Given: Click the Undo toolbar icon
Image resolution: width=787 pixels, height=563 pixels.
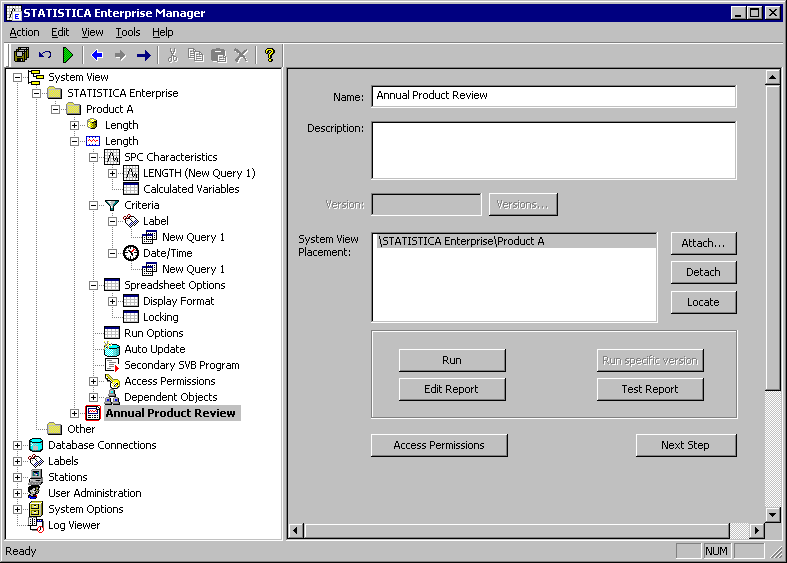Looking at the screenshot, I should tap(45, 55).
